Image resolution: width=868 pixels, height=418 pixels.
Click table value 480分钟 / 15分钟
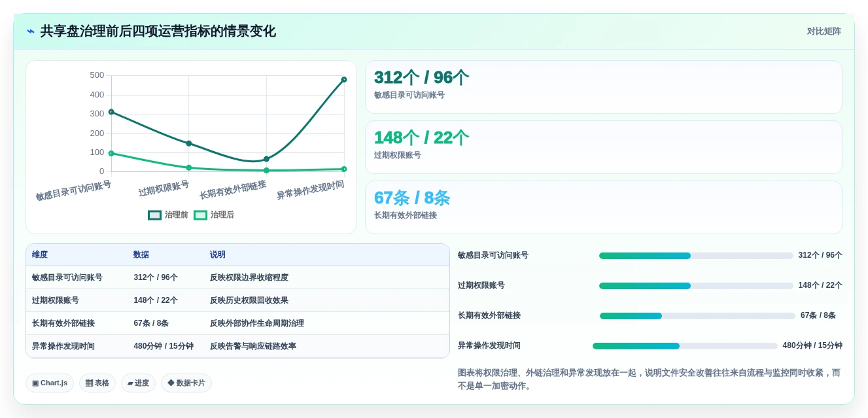click(x=164, y=346)
